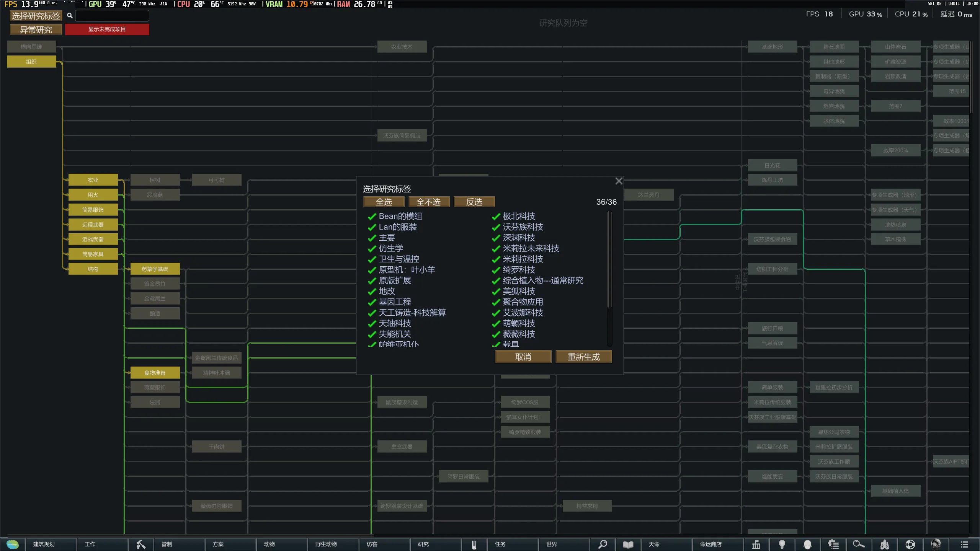980x551 pixels.
Task: Click the rocket ship icon
Action: pyautogui.click(x=885, y=544)
